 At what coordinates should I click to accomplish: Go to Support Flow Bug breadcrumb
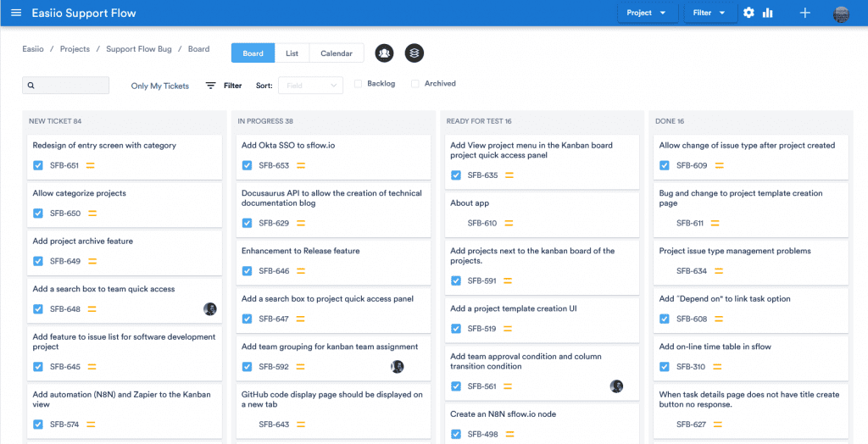click(x=139, y=48)
